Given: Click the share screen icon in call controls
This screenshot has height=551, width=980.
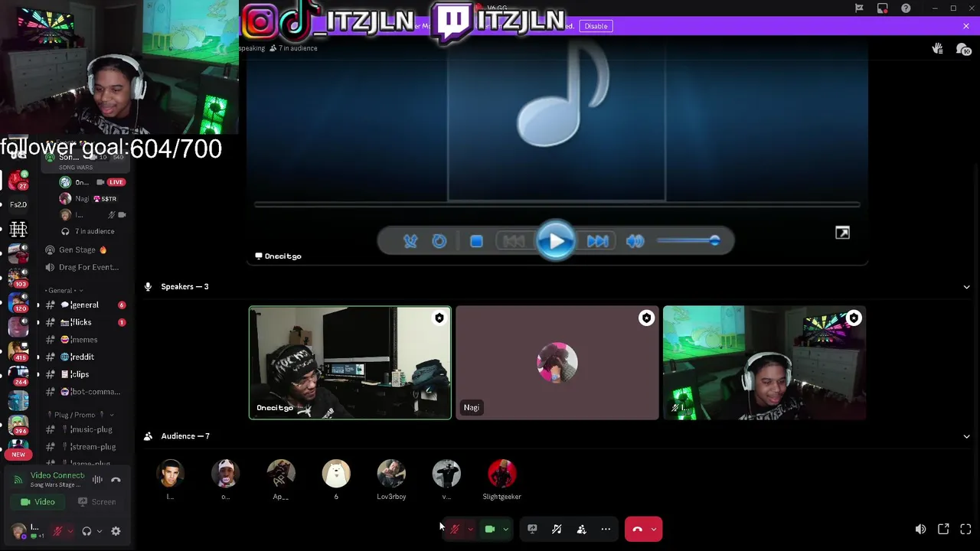Looking at the screenshot, I should [532, 529].
